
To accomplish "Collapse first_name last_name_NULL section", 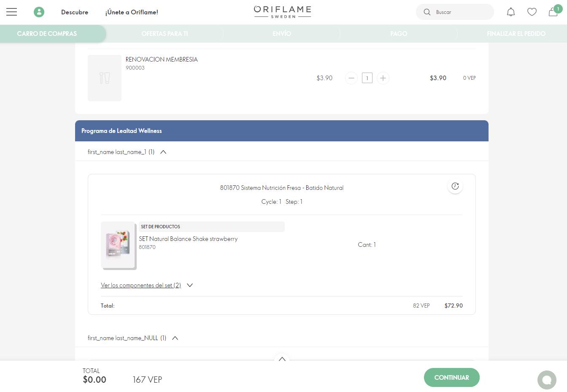I will (x=175, y=338).
